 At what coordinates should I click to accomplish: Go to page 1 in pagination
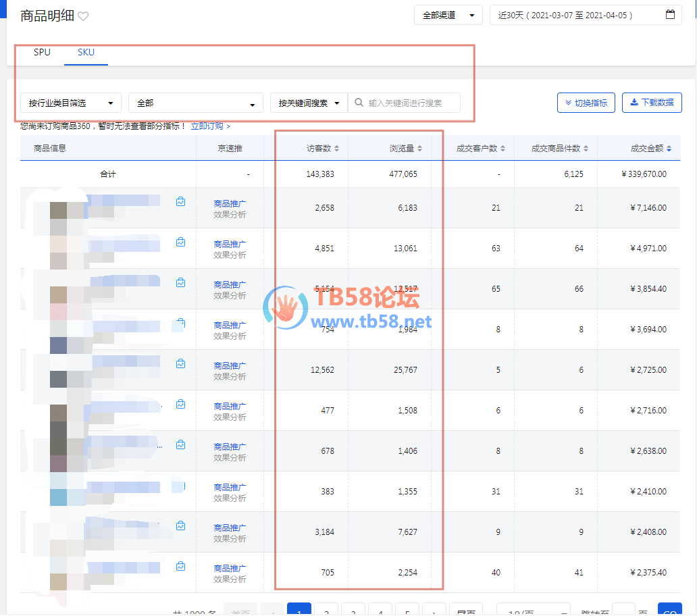coord(299,609)
